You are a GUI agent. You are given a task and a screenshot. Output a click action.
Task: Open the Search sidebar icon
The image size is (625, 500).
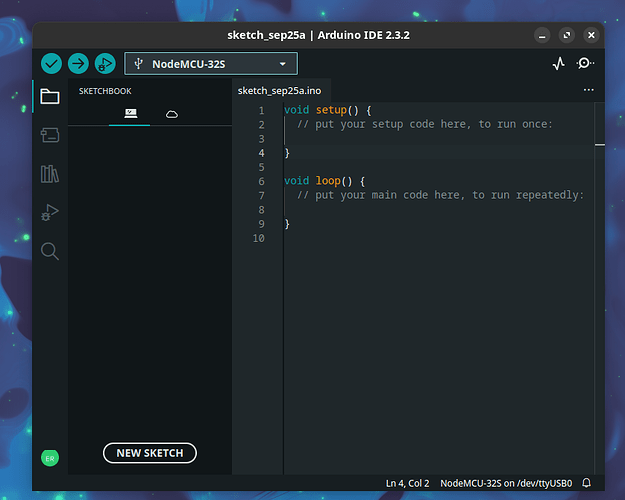50,251
